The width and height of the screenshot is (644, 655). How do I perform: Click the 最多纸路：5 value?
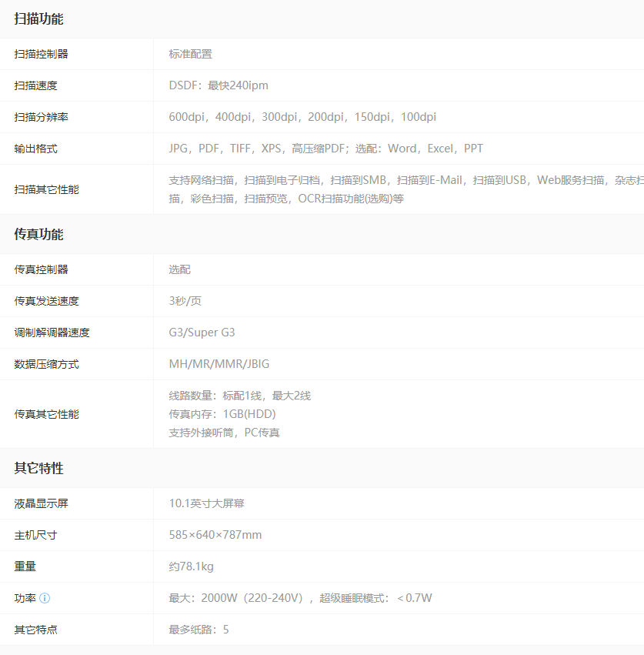pyautogui.click(x=199, y=630)
